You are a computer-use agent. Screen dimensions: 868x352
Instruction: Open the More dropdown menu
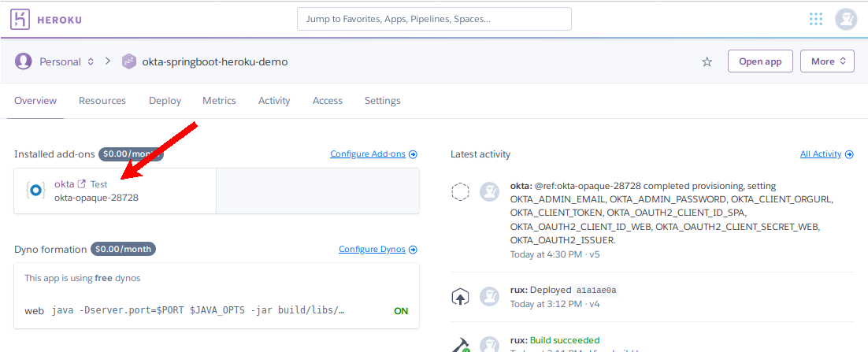point(827,61)
